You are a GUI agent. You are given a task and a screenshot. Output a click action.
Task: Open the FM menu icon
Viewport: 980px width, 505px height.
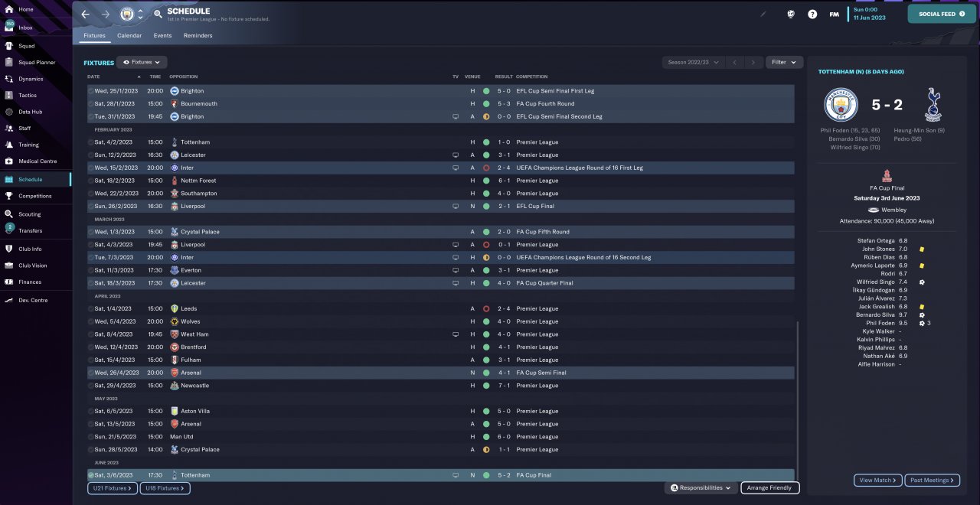tap(834, 14)
